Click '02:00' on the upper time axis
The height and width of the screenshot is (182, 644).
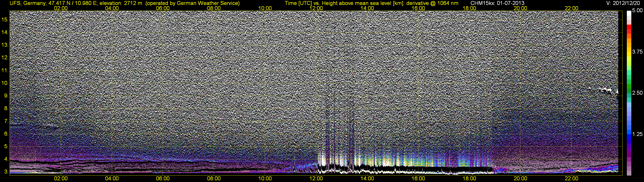(61, 8)
